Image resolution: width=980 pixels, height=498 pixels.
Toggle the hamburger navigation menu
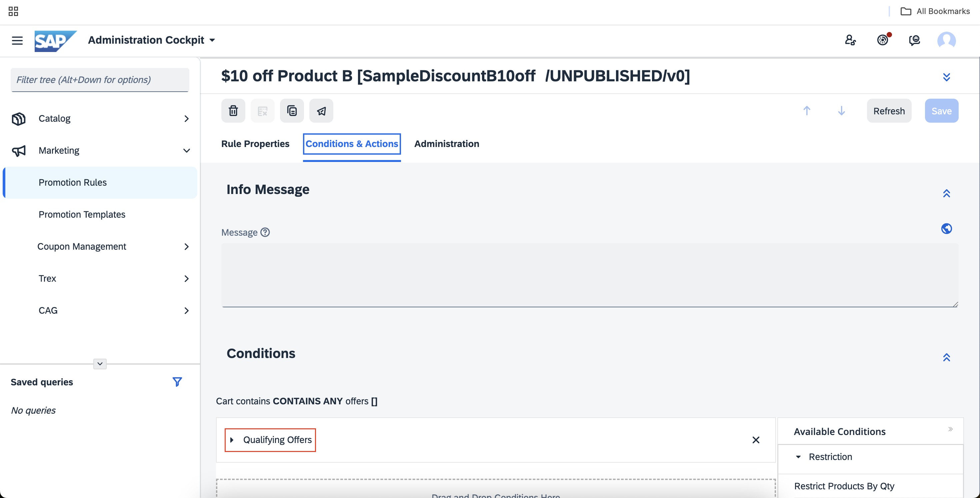tap(17, 40)
